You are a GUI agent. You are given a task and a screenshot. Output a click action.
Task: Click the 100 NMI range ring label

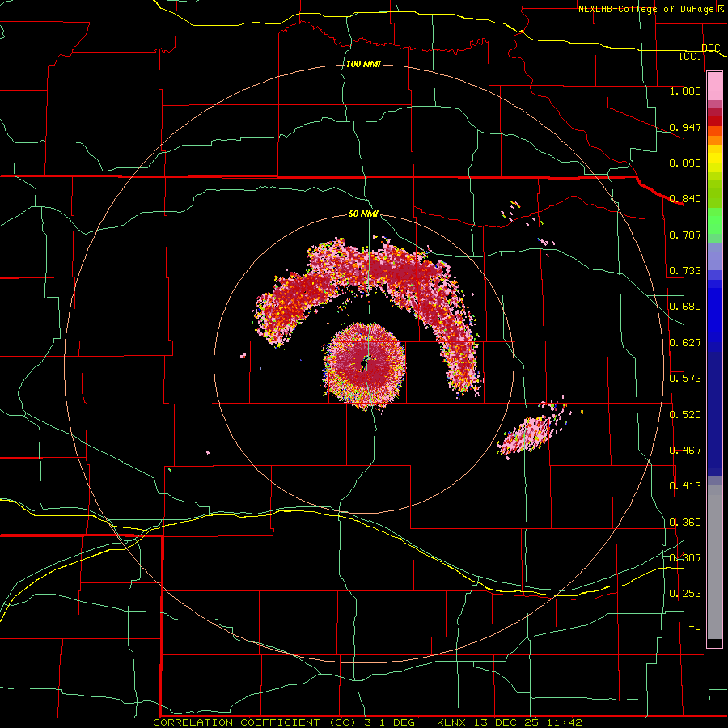[363, 64]
